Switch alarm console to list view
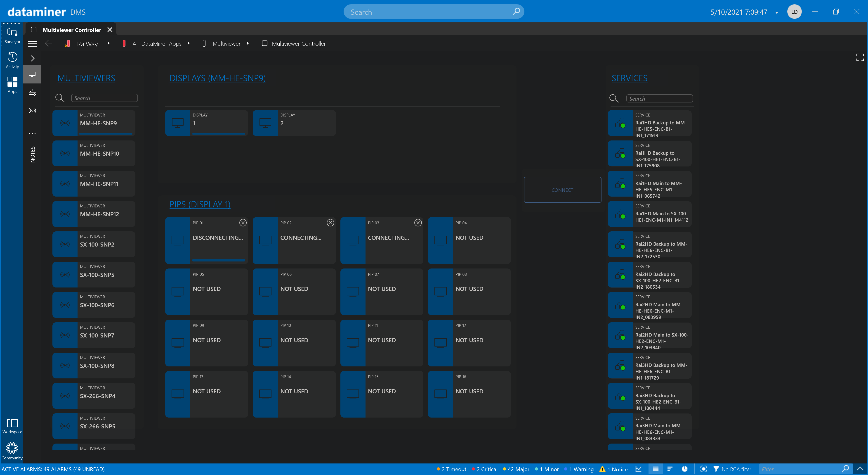 (655, 469)
